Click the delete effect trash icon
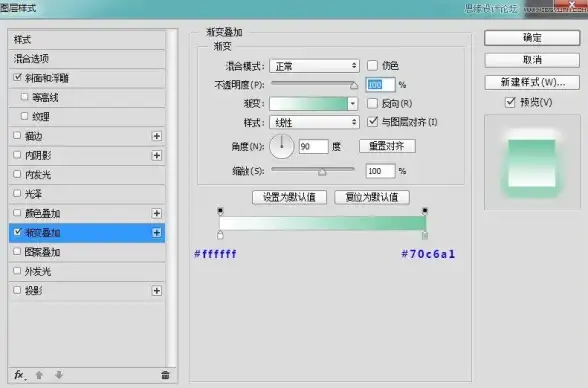This screenshot has height=388, width=588. (165, 375)
